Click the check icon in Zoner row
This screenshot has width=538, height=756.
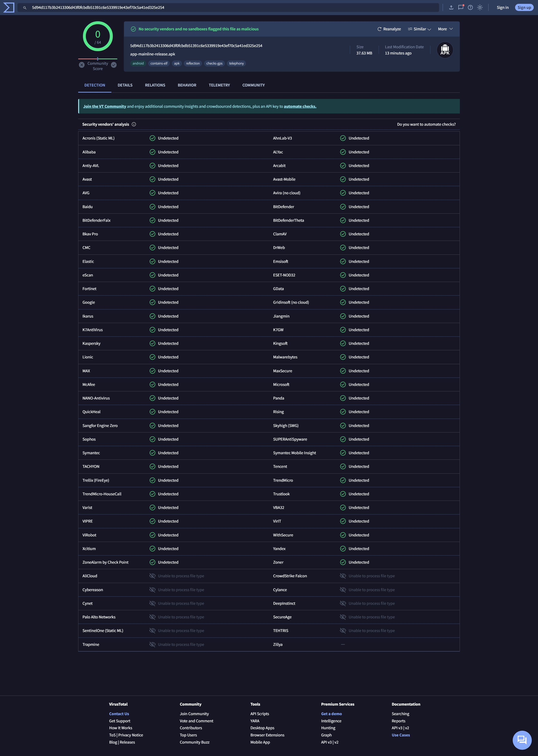[343, 562]
